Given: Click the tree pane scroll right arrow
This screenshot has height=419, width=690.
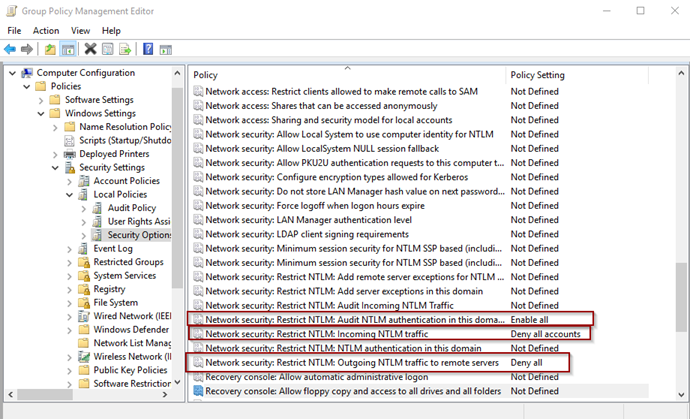Looking at the screenshot, I should tap(165, 394).
